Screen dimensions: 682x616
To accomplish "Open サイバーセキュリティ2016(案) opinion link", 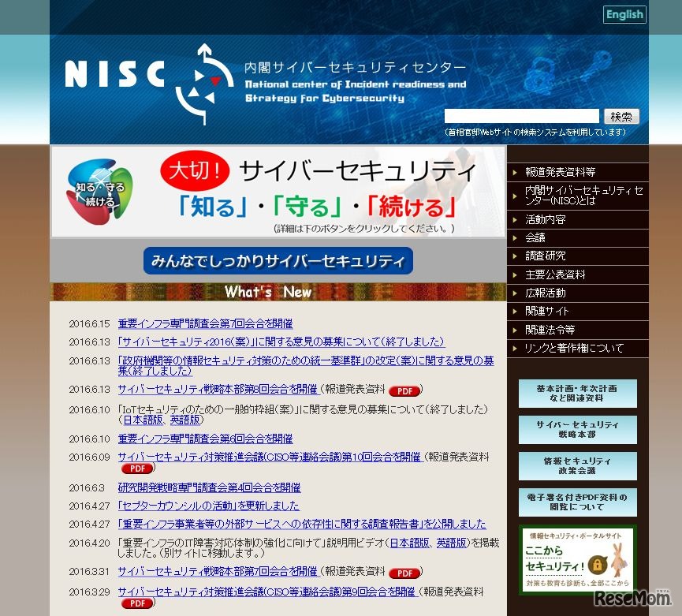I will tap(281, 342).
